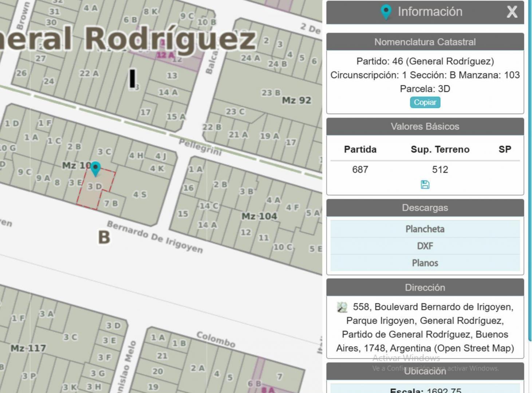Image resolution: width=532 pixels, height=393 pixels.
Task: Click the Copiar button for nomenclatura catastral
Action: (425, 102)
